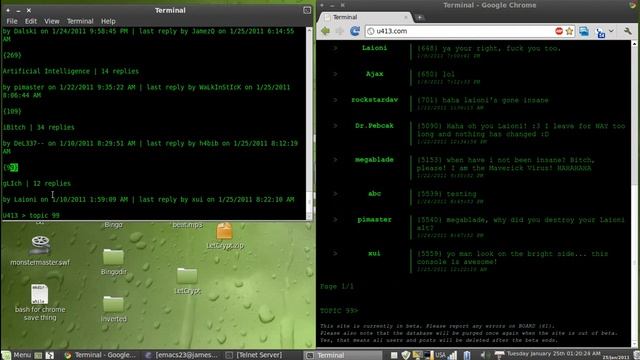
Task: Open the View menu in the Terminal window
Action: (x=51, y=21)
